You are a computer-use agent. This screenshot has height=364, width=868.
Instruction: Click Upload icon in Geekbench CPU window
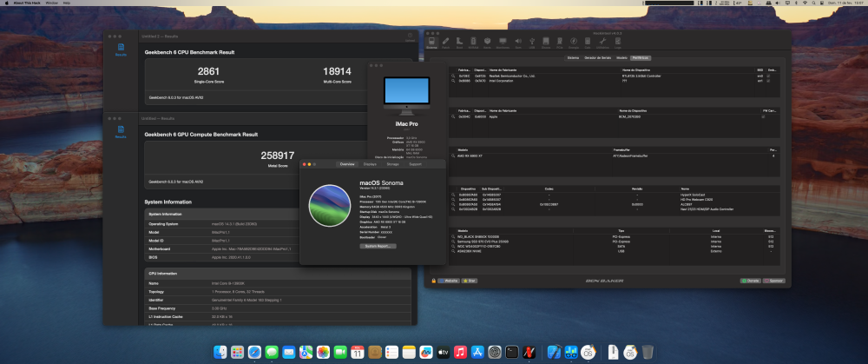[410, 36]
